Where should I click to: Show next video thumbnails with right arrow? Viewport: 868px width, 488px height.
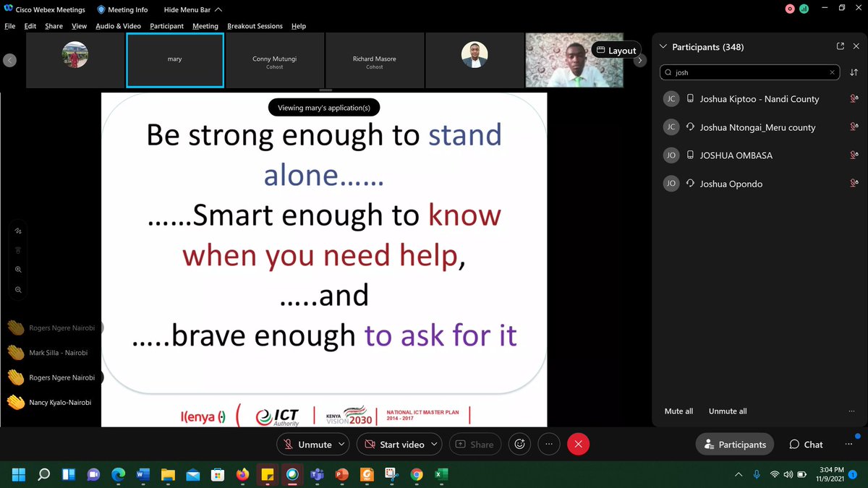[639, 61]
